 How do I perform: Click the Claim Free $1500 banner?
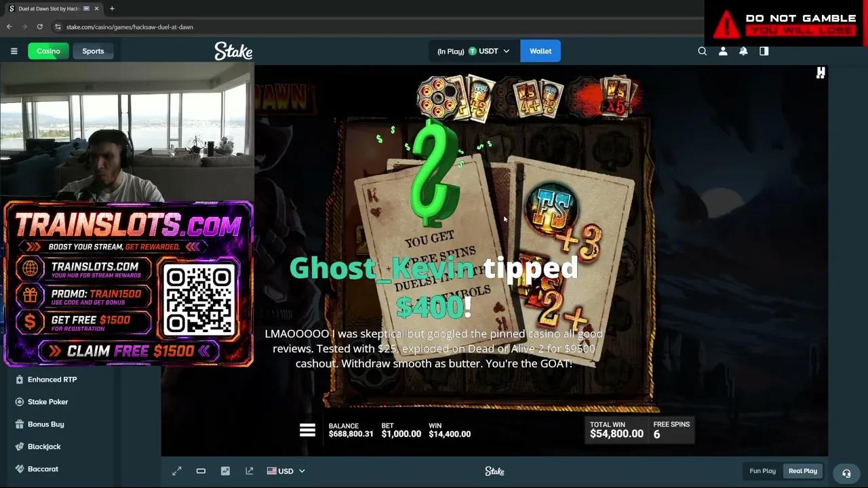pyautogui.click(x=129, y=351)
